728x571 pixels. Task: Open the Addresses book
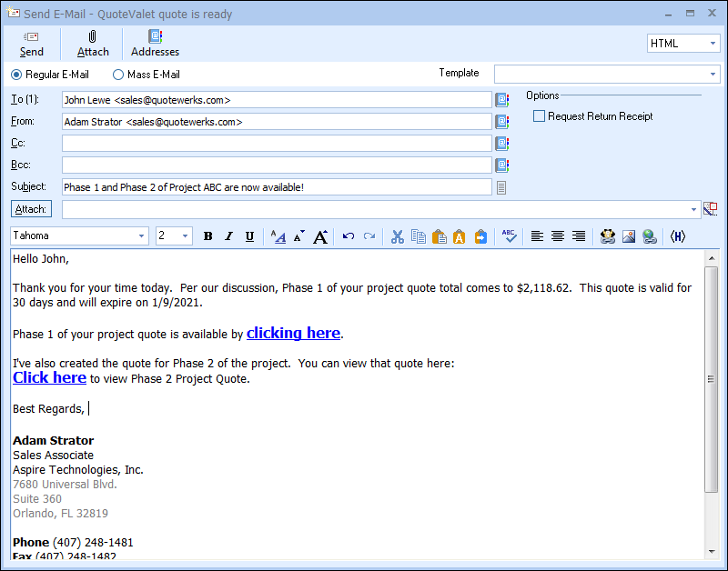click(x=155, y=44)
